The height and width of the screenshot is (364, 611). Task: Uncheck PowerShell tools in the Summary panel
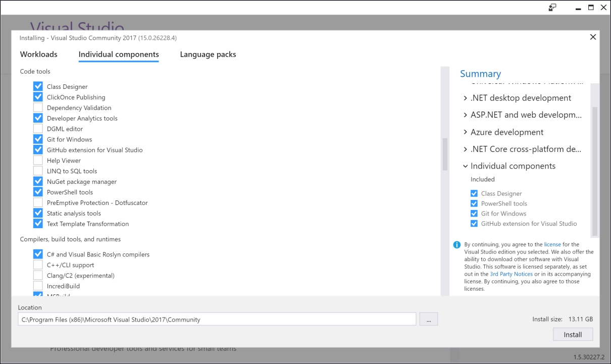[474, 203]
